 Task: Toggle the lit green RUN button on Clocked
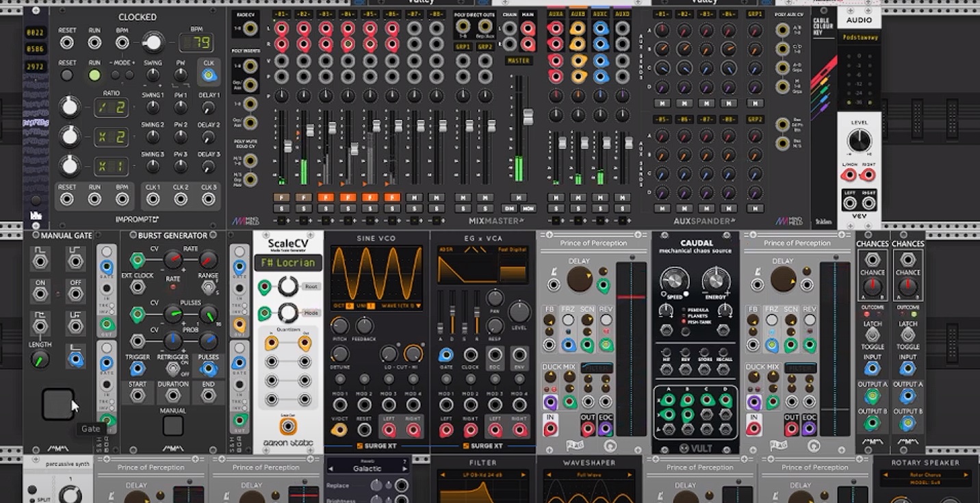point(94,76)
